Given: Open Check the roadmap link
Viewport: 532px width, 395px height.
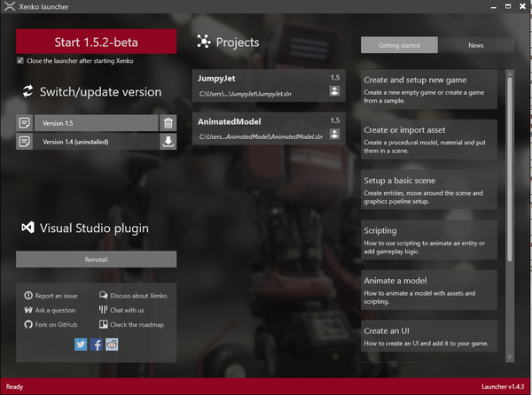Looking at the screenshot, I should click(133, 324).
